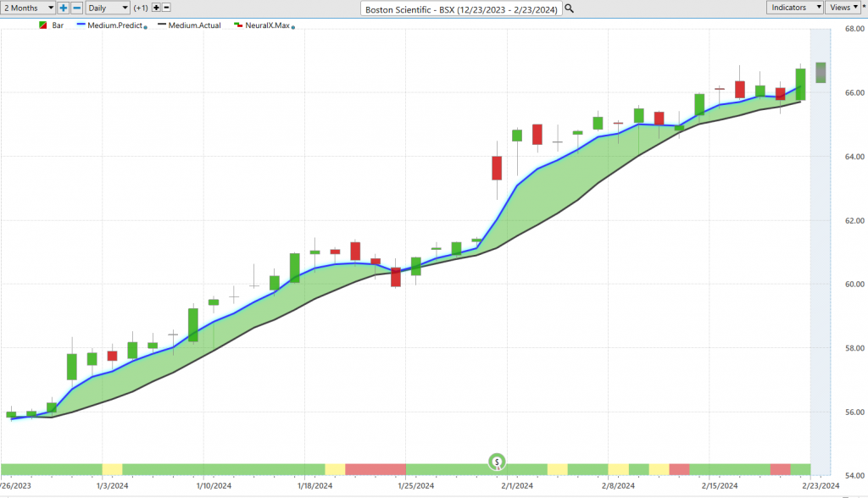Click the dot next to NeuralX.Max
Screen dimensions: 868x498
pyautogui.click(x=292, y=27)
